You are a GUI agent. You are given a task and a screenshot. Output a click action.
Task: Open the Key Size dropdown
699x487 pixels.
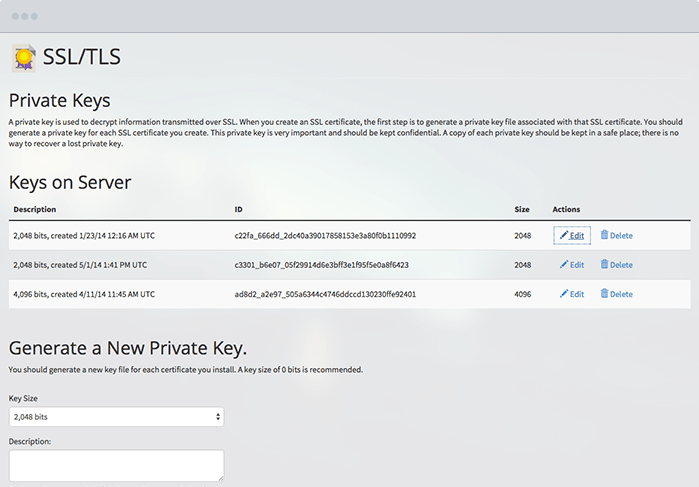[116, 417]
